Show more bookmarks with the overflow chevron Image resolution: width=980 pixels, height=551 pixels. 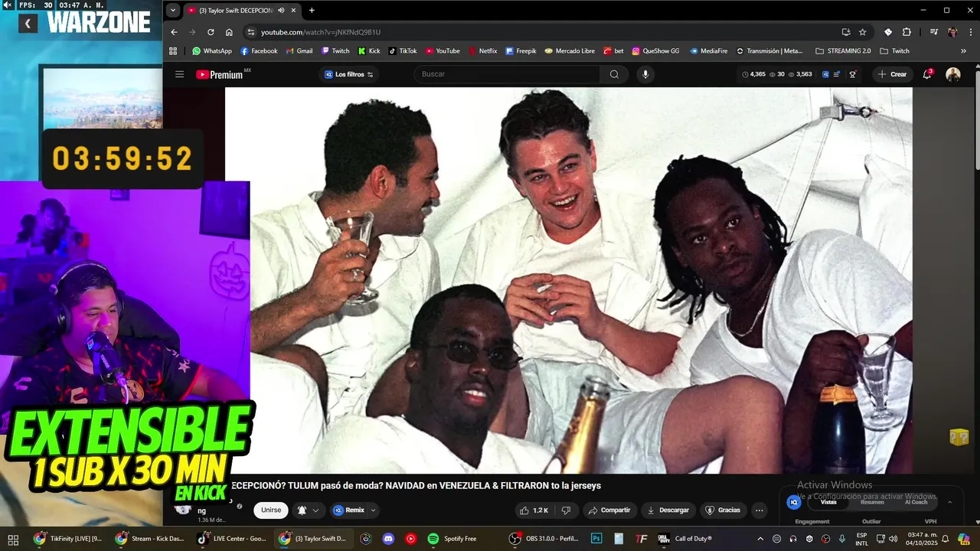(x=963, y=51)
